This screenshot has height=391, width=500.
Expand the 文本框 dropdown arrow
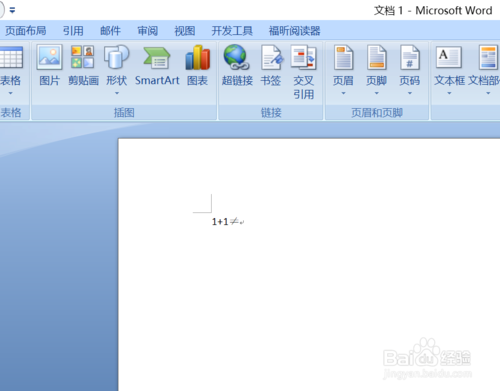pos(449,93)
